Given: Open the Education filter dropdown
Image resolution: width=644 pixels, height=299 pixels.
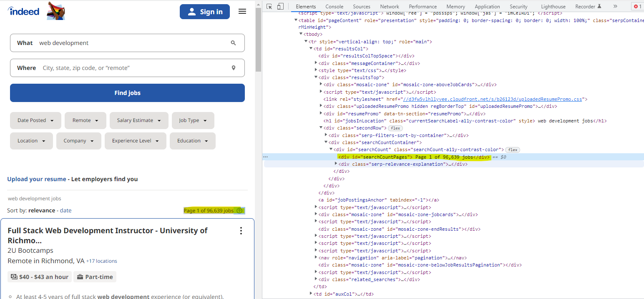Looking at the screenshot, I should (x=192, y=141).
